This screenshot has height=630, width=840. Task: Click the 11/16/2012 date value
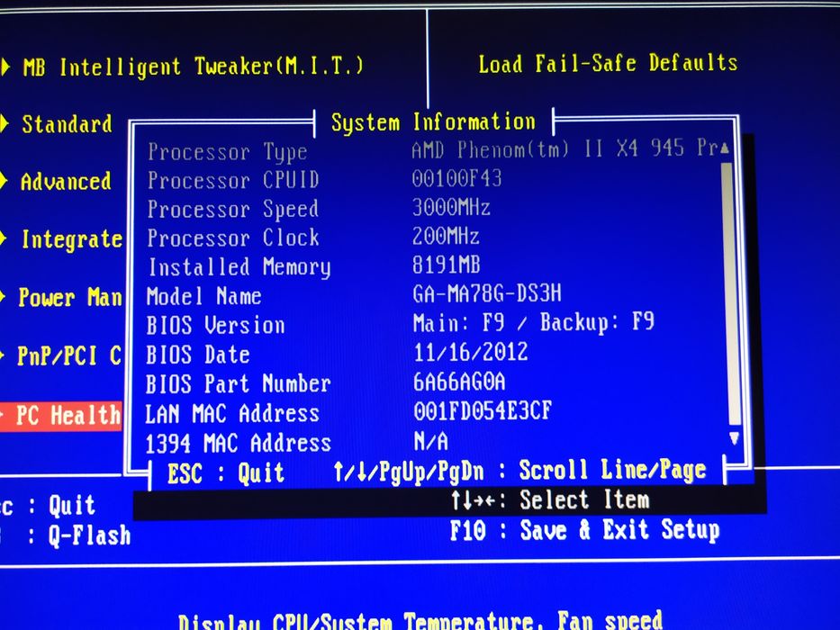coord(471,353)
